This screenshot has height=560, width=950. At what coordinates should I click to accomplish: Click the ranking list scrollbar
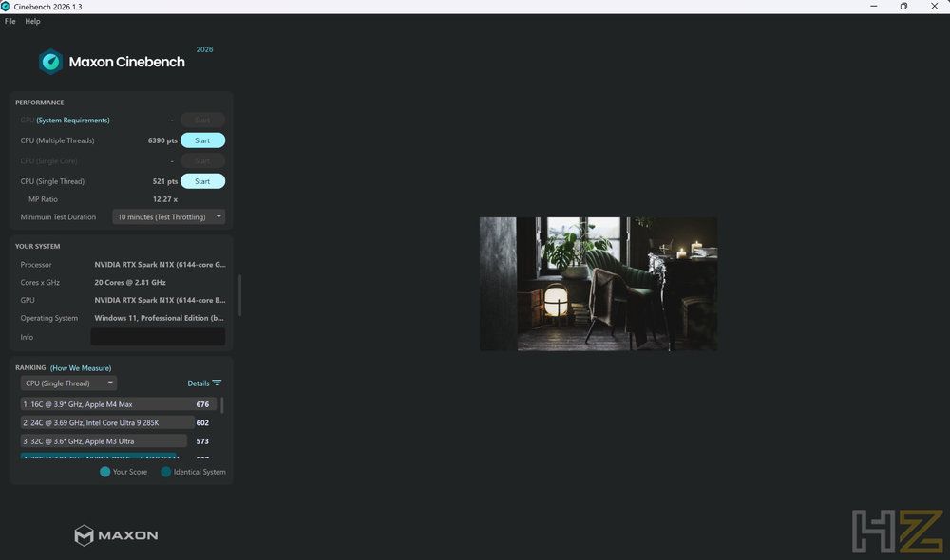(x=221, y=405)
